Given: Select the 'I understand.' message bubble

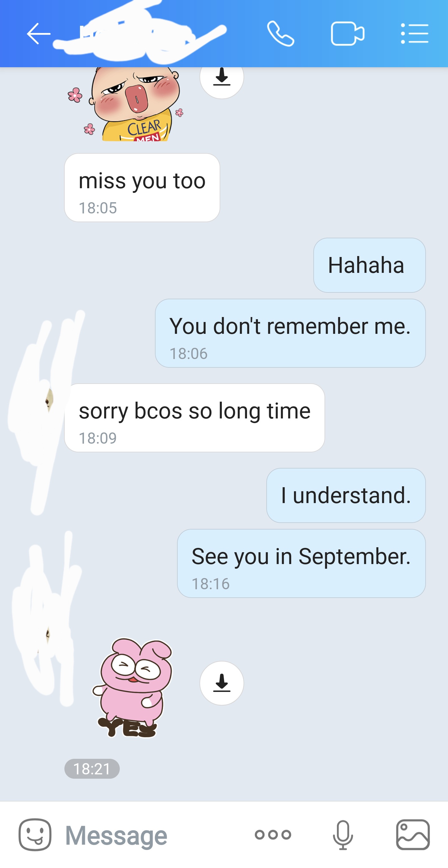Looking at the screenshot, I should (x=346, y=495).
